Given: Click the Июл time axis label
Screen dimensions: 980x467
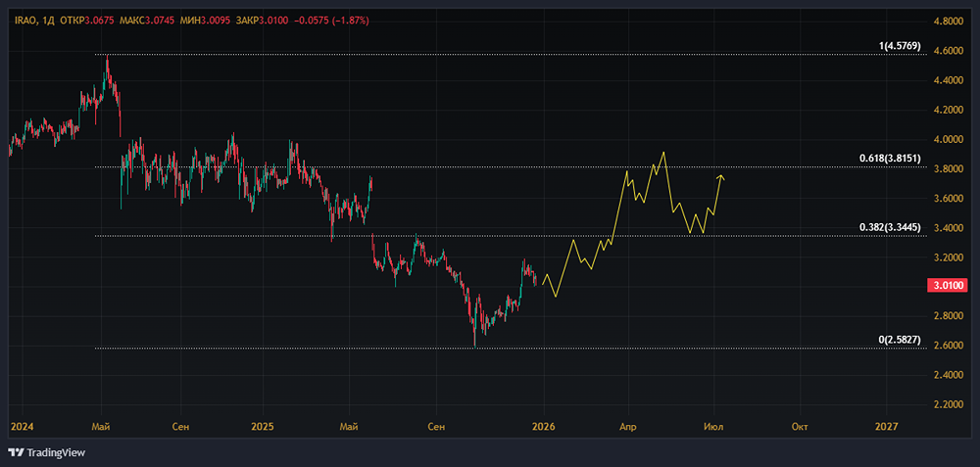Looking at the screenshot, I should point(713,427).
